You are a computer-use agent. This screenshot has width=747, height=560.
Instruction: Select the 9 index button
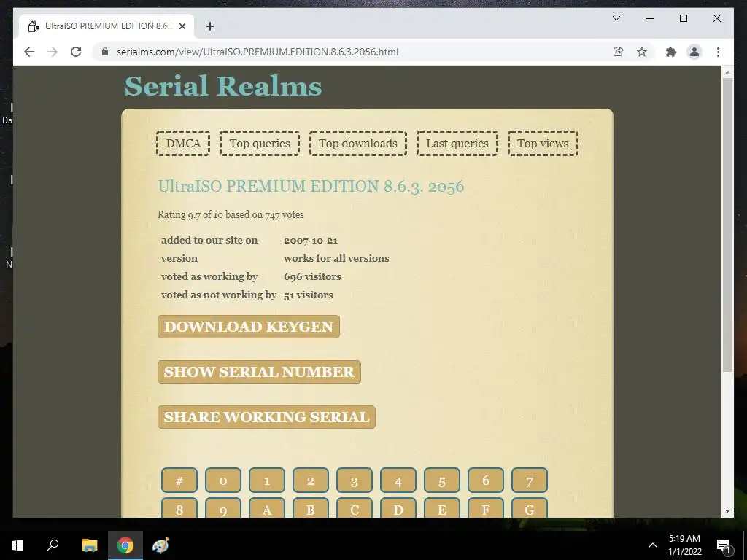pyautogui.click(x=223, y=508)
